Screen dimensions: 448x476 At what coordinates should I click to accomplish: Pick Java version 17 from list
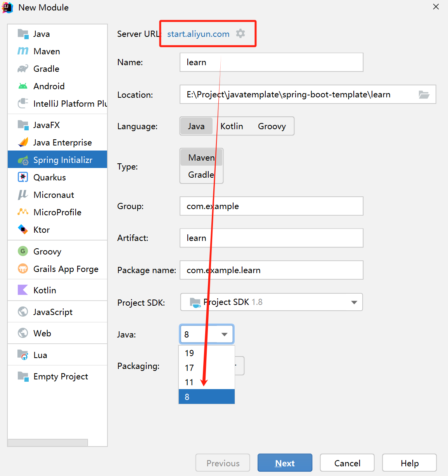pyautogui.click(x=207, y=368)
